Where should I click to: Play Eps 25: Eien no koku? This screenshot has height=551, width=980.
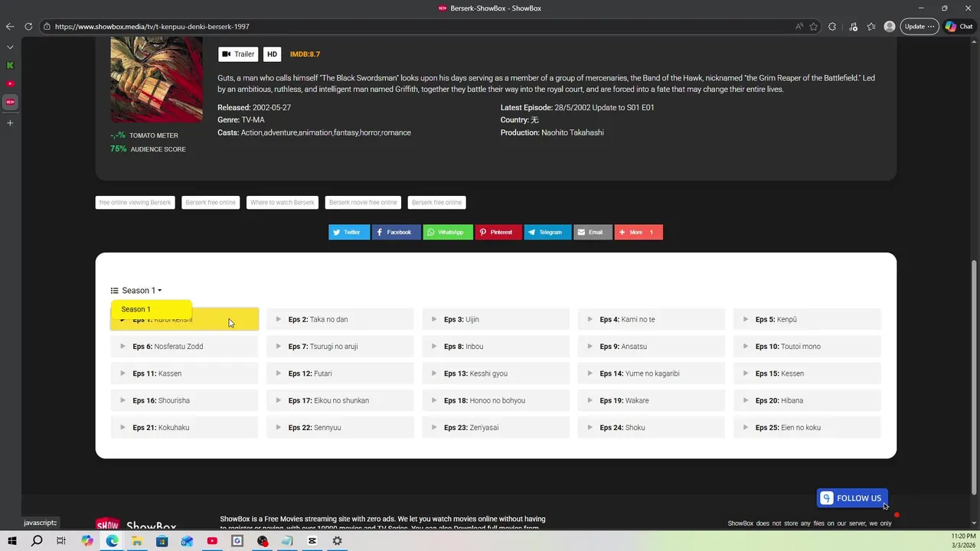point(808,428)
